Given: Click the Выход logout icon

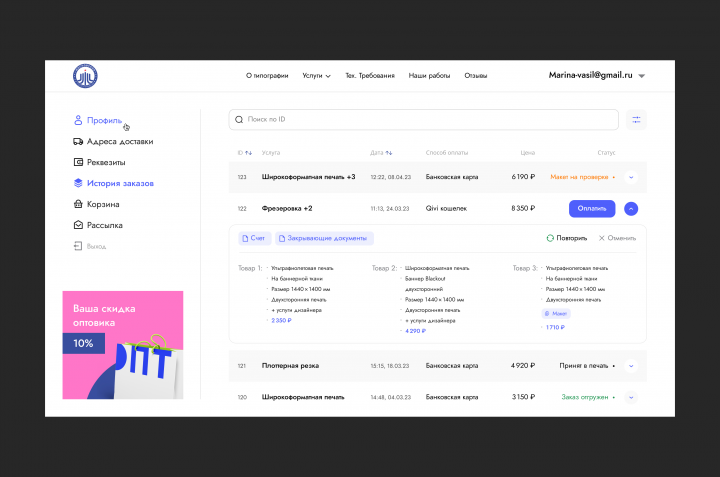Looking at the screenshot, I should (78, 246).
